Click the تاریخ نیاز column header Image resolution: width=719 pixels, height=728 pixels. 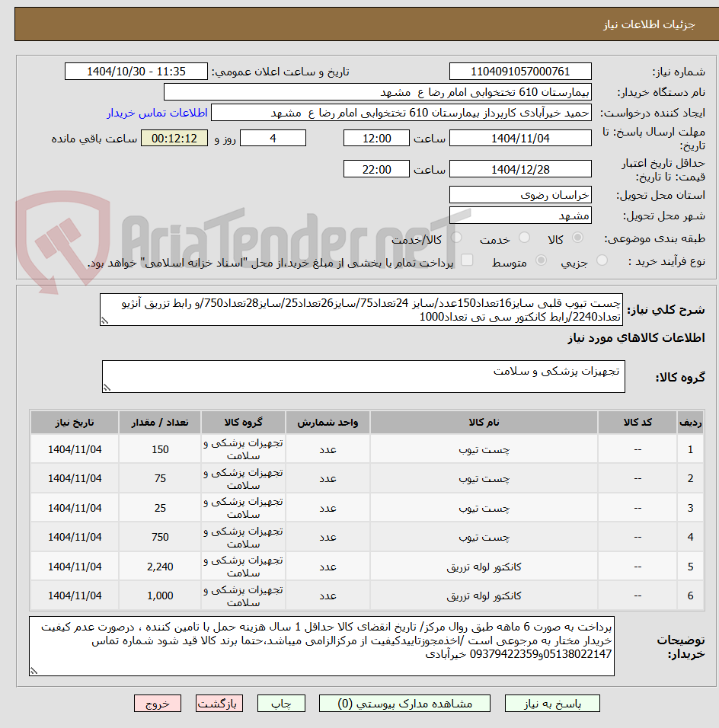point(75,423)
